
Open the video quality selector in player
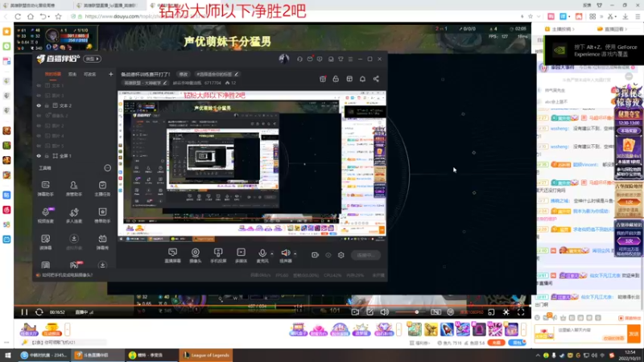point(472,312)
